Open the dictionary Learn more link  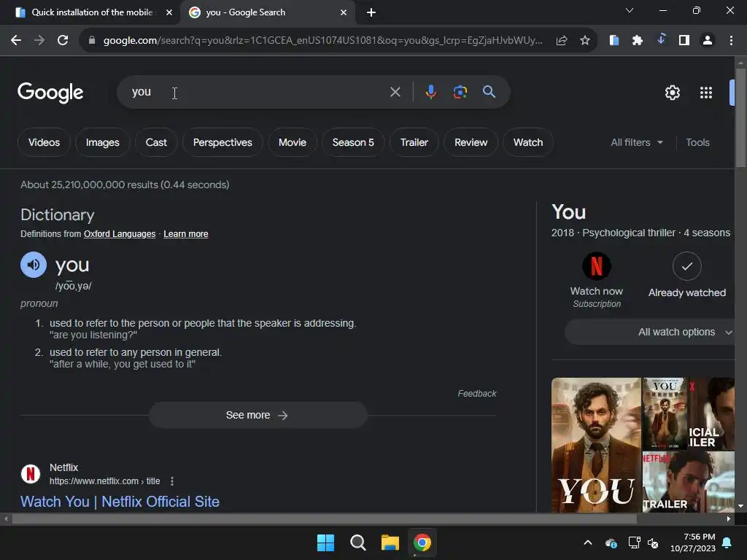(186, 234)
